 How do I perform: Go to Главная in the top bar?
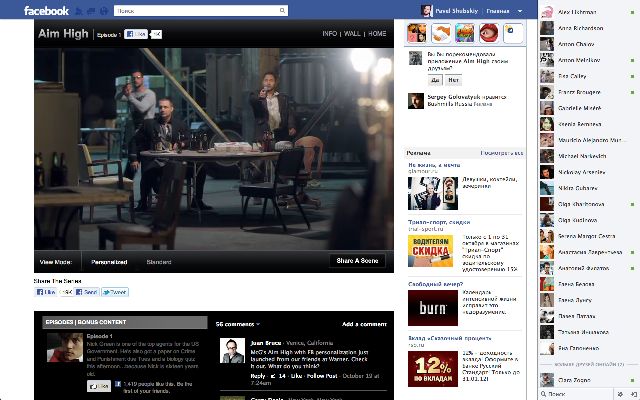498,11
